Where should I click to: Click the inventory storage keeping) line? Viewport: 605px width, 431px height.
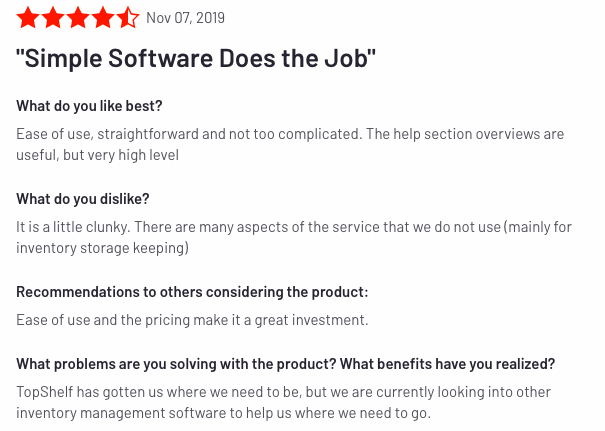[102, 248]
